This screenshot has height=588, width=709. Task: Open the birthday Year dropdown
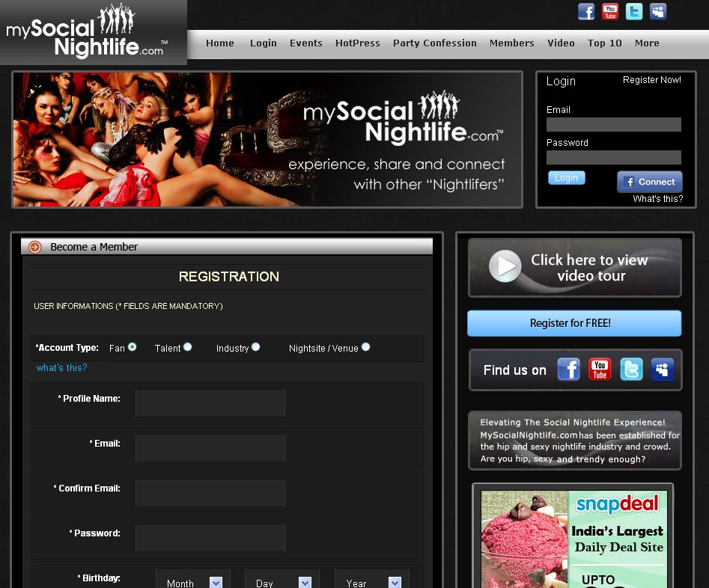(372, 583)
